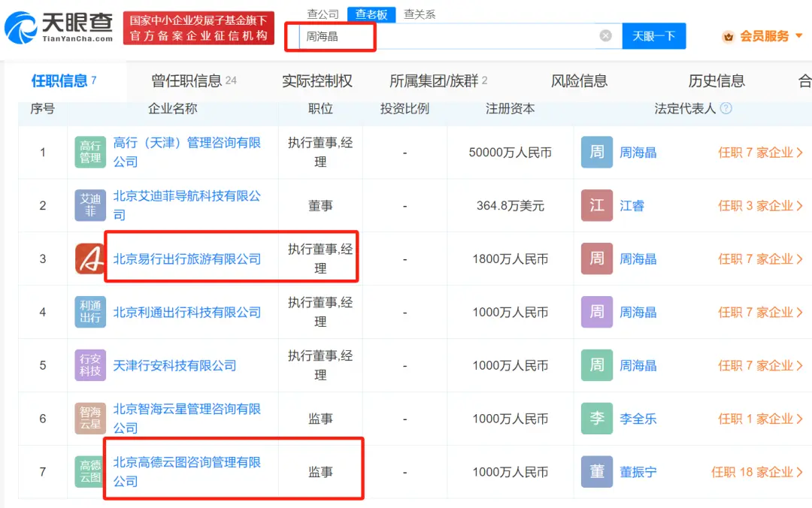The image size is (812, 508).
Task: Expand 任职 3 家企业 for 江睿
Action: pyautogui.click(x=760, y=206)
